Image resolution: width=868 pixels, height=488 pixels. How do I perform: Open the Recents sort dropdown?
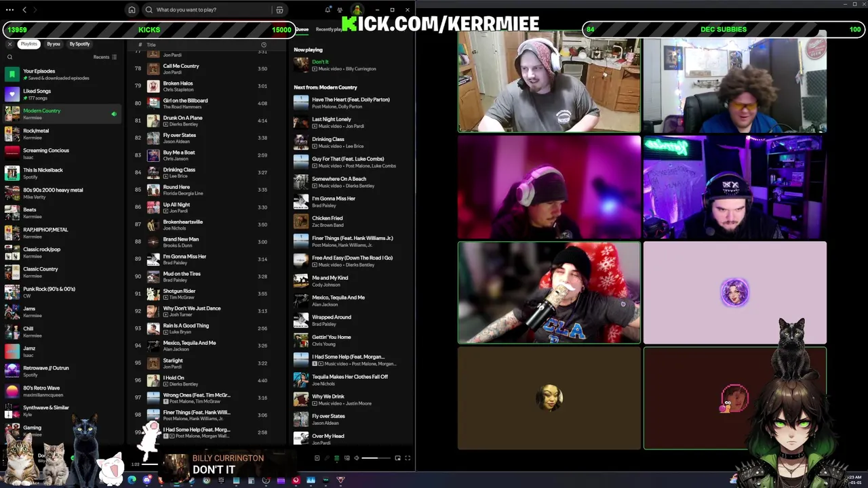(105, 57)
